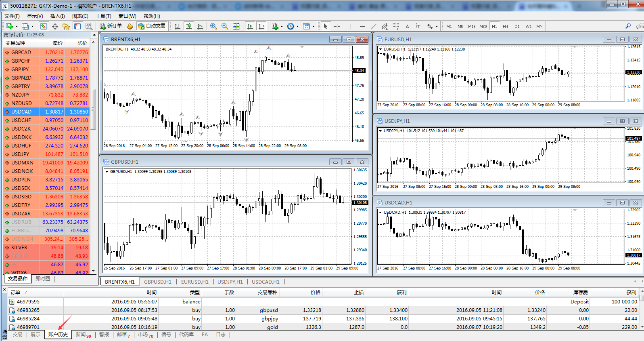The image size is (644, 341).
Task: Click the zoom in magnifier icon
Action: 213,26
